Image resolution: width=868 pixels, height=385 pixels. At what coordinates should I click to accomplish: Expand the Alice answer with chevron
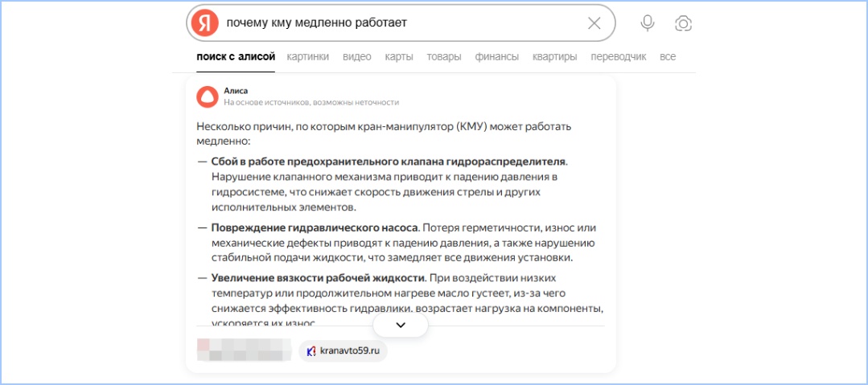point(401,326)
